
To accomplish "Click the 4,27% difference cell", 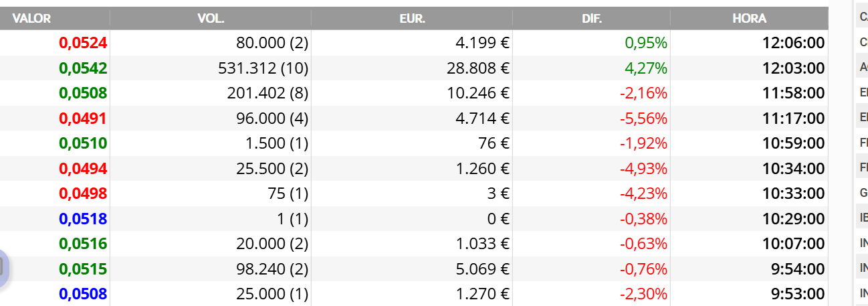I will (646, 68).
